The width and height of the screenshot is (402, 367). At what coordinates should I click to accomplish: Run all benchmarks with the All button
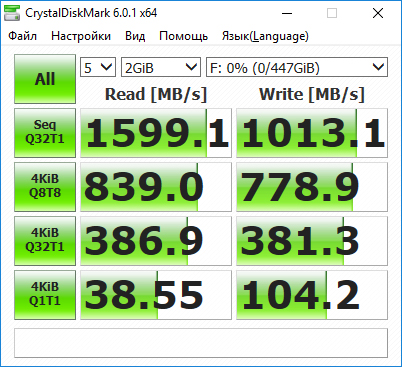[45, 79]
